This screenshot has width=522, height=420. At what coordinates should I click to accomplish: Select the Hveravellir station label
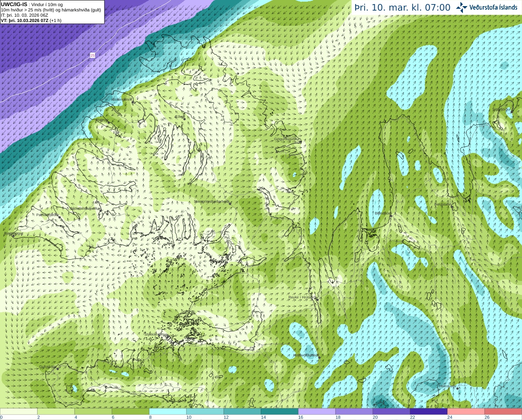448,386
